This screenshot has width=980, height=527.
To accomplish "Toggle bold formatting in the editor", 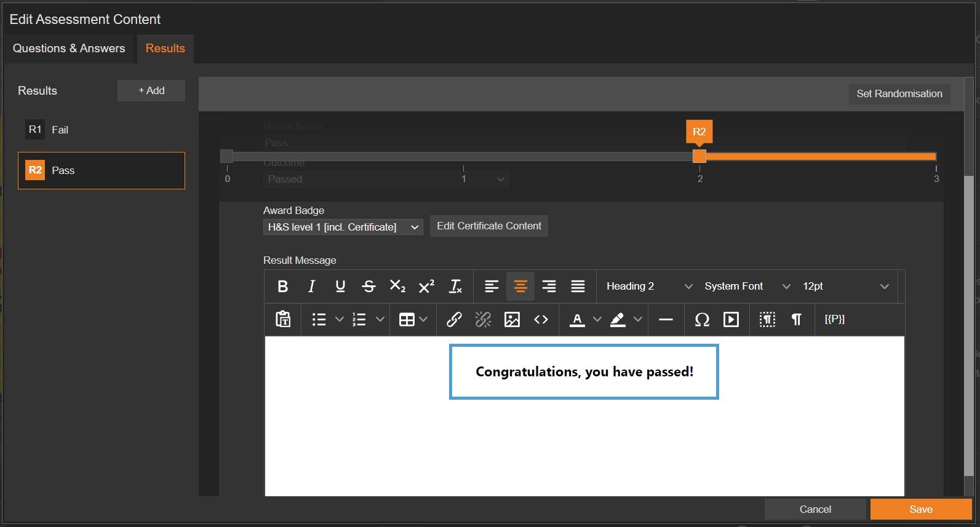I will point(283,287).
